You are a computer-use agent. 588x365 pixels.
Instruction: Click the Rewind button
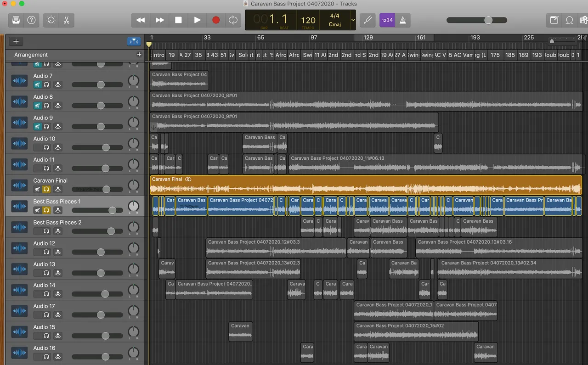click(141, 20)
